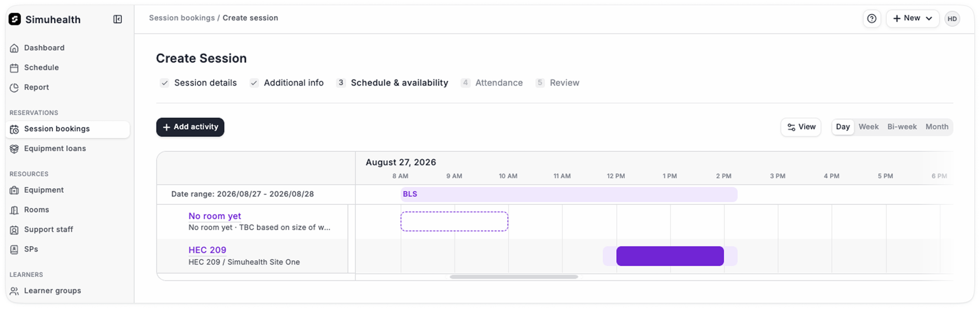Viewport: 980px width, 309px height.
Task: Click the HD user avatar
Action: 952,19
